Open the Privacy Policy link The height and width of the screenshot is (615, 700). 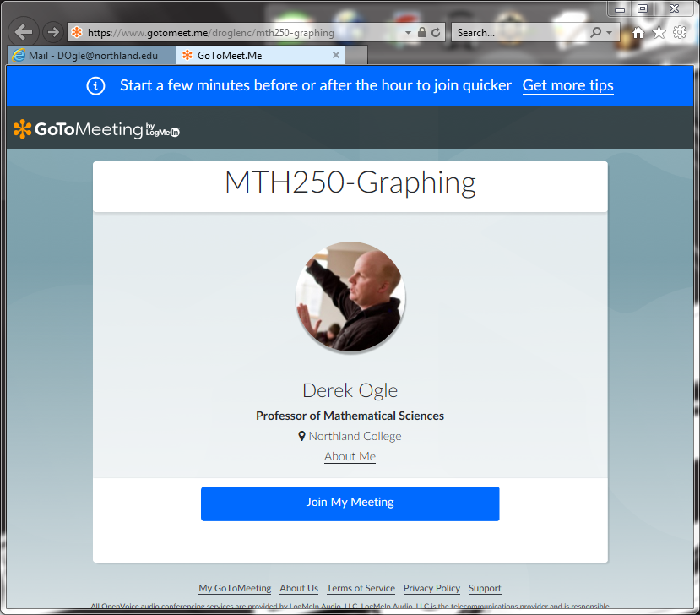pyautogui.click(x=431, y=588)
